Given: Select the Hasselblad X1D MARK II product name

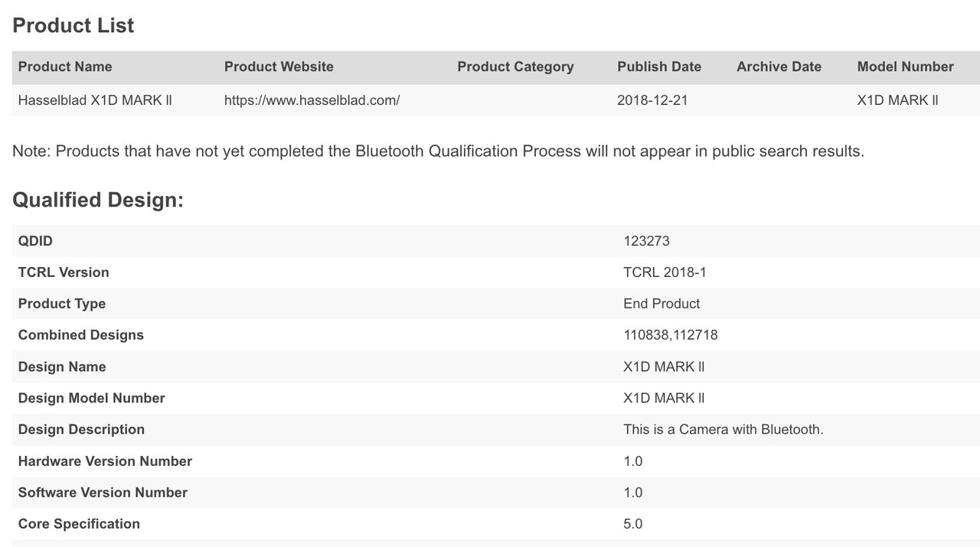Looking at the screenshot, I should coord(95,100).
